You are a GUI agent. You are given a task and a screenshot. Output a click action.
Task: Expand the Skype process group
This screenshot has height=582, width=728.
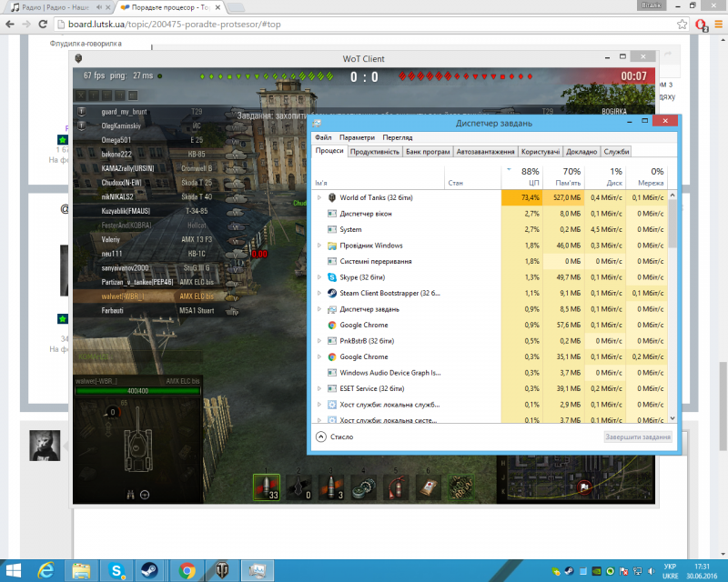(x=318, y=277)
